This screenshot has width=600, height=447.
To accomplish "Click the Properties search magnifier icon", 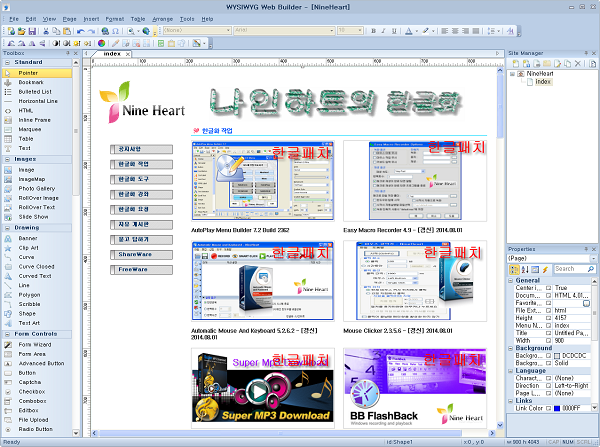I will coord(591,269).
